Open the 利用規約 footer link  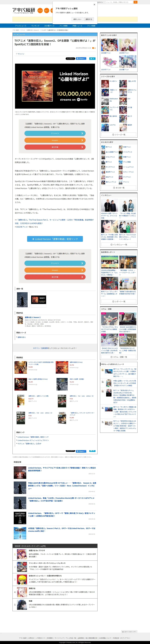[50, 638]
